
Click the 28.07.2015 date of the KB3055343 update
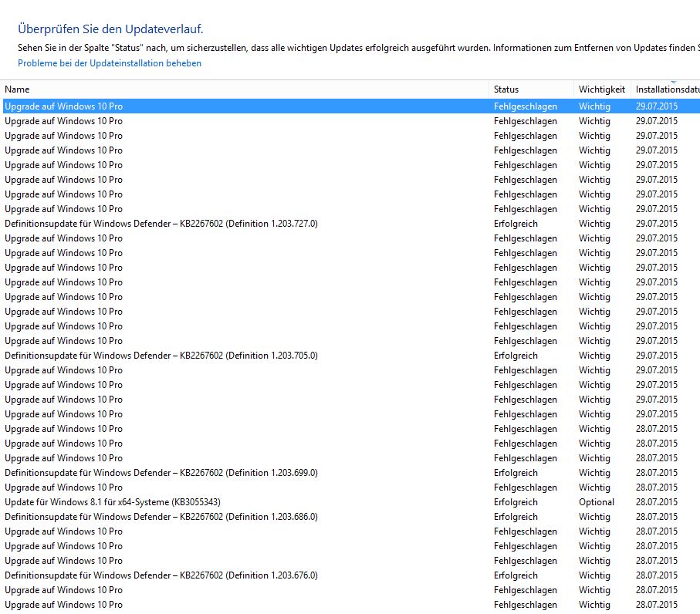[657, 502]
